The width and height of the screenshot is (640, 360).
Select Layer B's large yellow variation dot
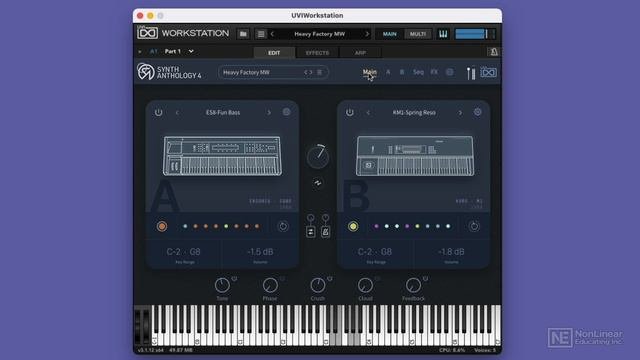353,226
